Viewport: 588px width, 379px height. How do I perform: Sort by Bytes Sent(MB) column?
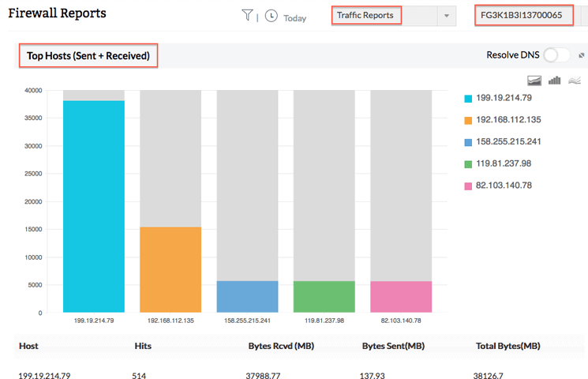(x=393, y=346)
